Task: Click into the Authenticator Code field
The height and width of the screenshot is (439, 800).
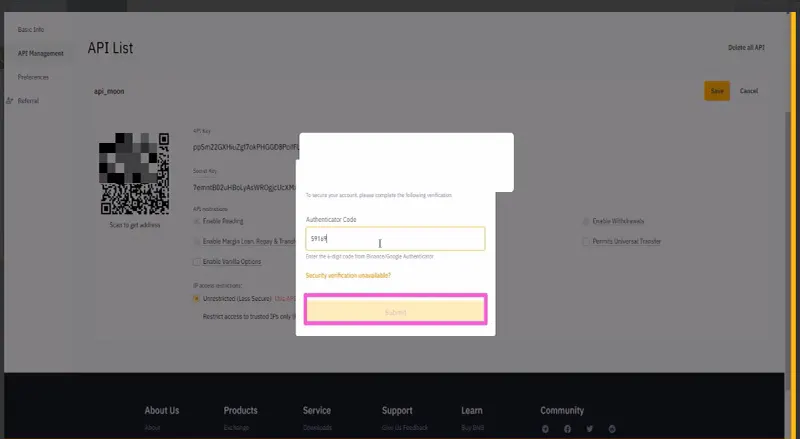Action: [x=395, y=238]
